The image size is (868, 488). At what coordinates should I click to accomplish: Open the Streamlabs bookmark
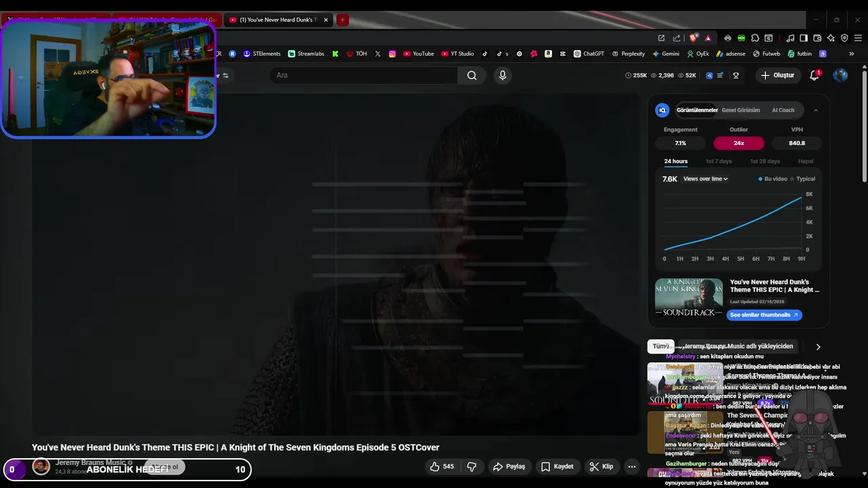[306, 54]
